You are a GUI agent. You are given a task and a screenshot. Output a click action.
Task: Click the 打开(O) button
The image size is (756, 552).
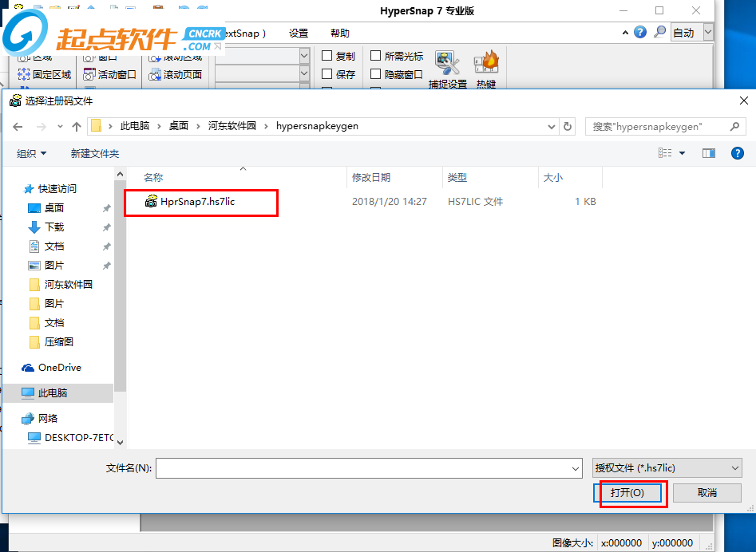tap(627, 493)
